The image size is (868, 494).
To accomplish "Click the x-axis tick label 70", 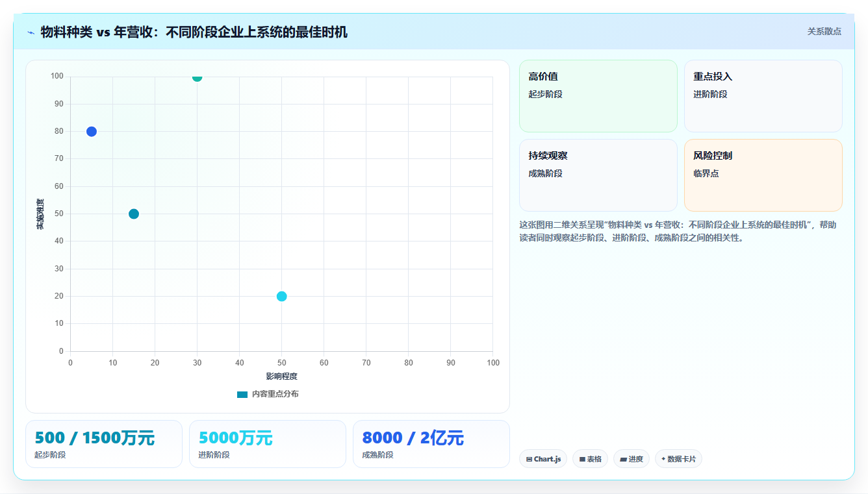I will click(x=366, y=363).
